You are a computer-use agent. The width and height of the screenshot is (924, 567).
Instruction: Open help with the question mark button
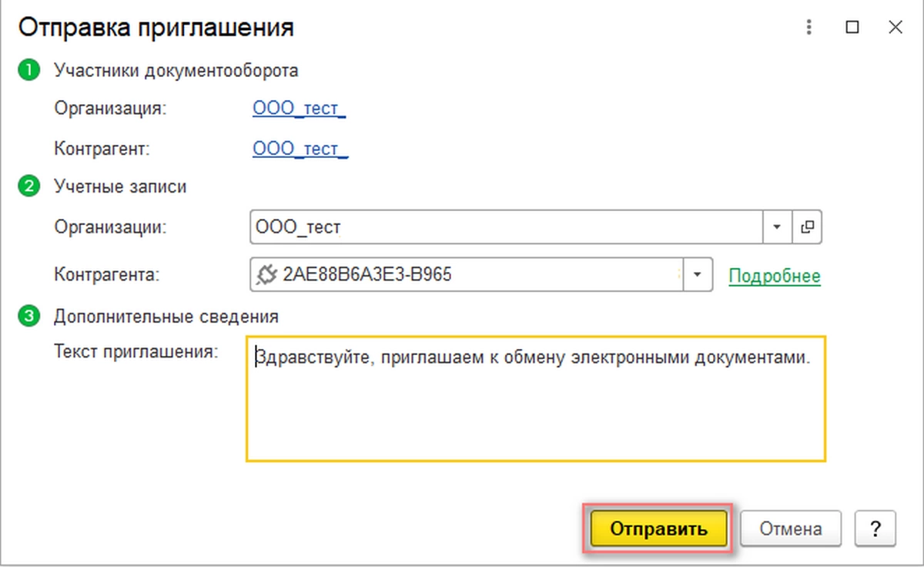click(x=875, y=529)
